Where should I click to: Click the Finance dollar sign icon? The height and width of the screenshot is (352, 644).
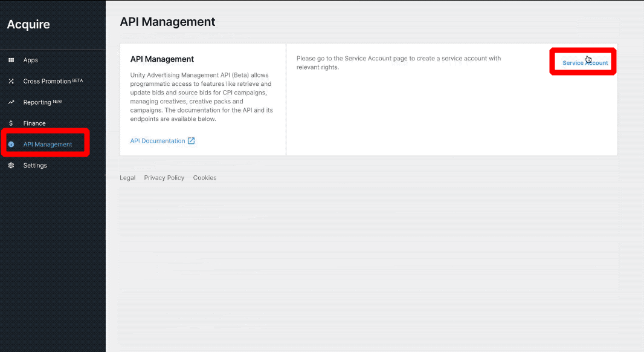11,123
